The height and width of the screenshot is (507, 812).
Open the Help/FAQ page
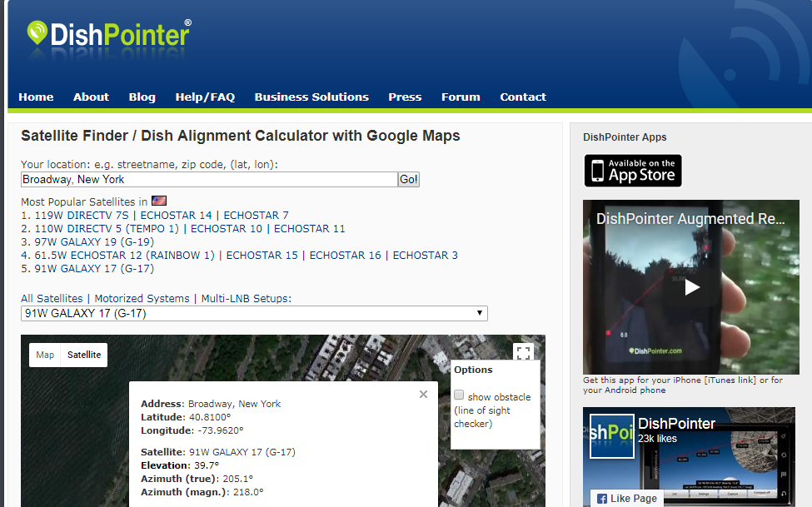point(205,97)
